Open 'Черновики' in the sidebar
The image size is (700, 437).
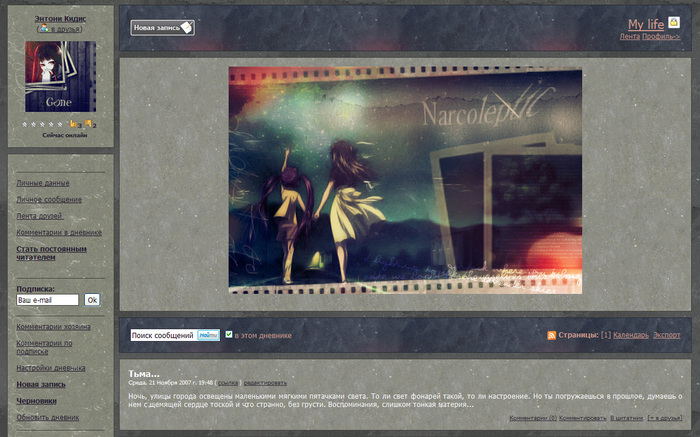[37, 401]
